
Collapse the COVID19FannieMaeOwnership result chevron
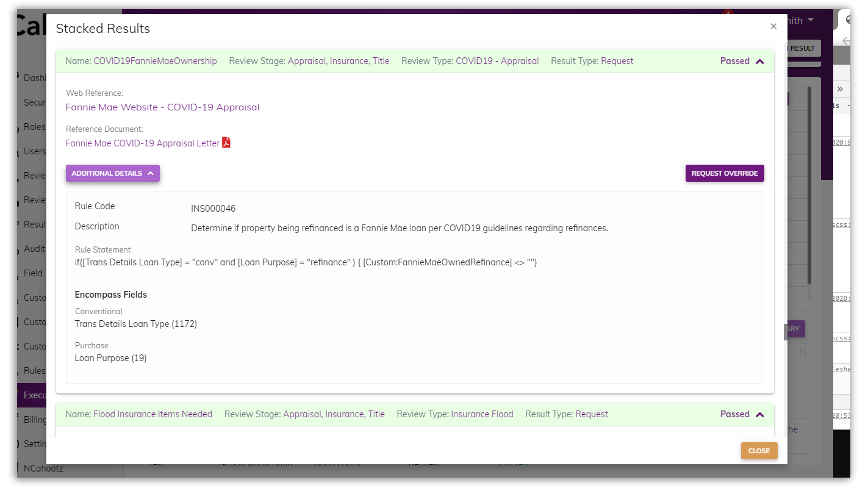pyautogui.click(x=760, y=61)
